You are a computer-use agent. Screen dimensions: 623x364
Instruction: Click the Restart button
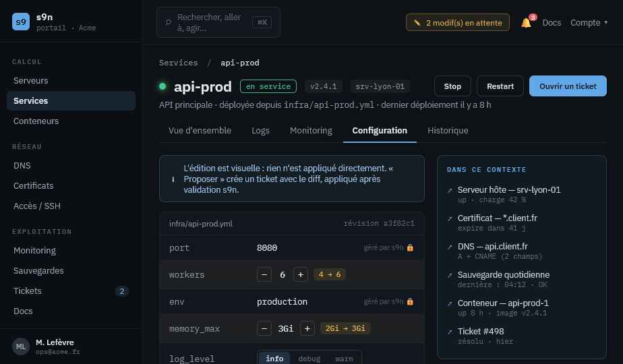[x=500, y=86]
